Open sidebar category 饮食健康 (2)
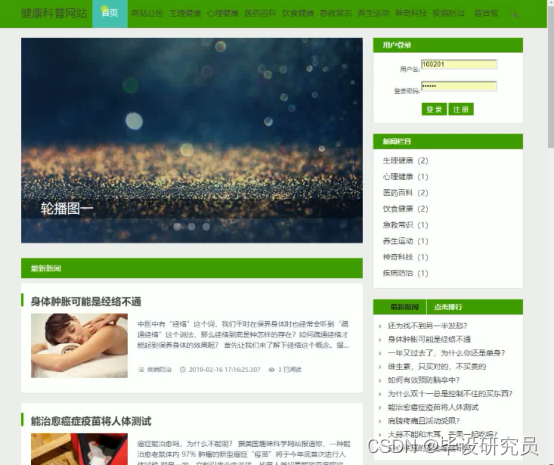This screenshot has height=465, width=554. pyautogui.click(x=405, y=209)
